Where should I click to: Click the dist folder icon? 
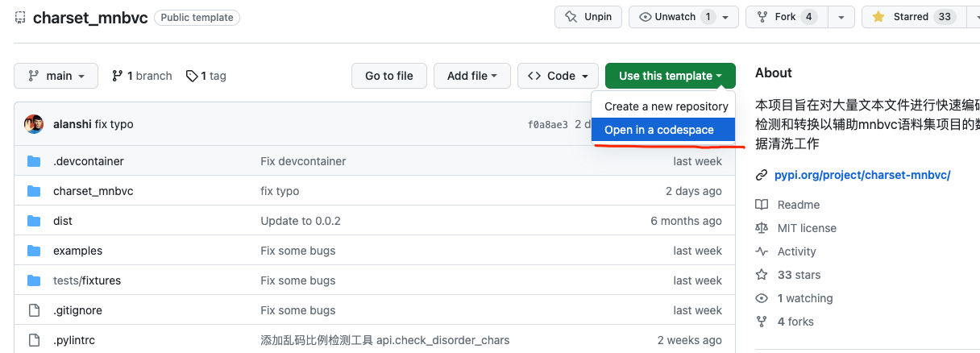[34, 221]
